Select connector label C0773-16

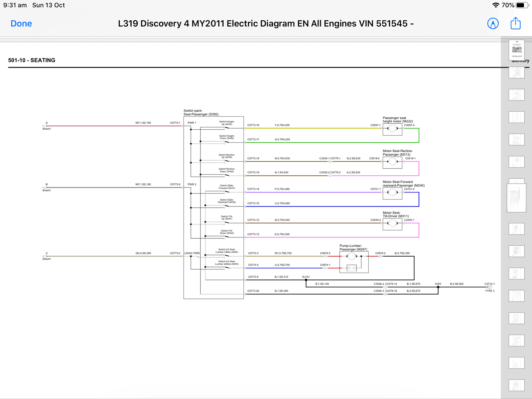(x=253, y=125)
